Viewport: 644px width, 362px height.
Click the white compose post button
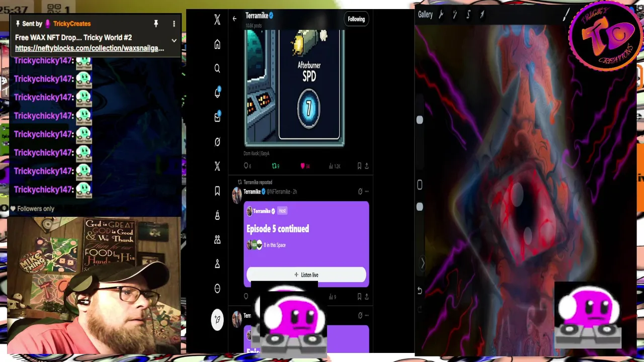tap(217, 319)
